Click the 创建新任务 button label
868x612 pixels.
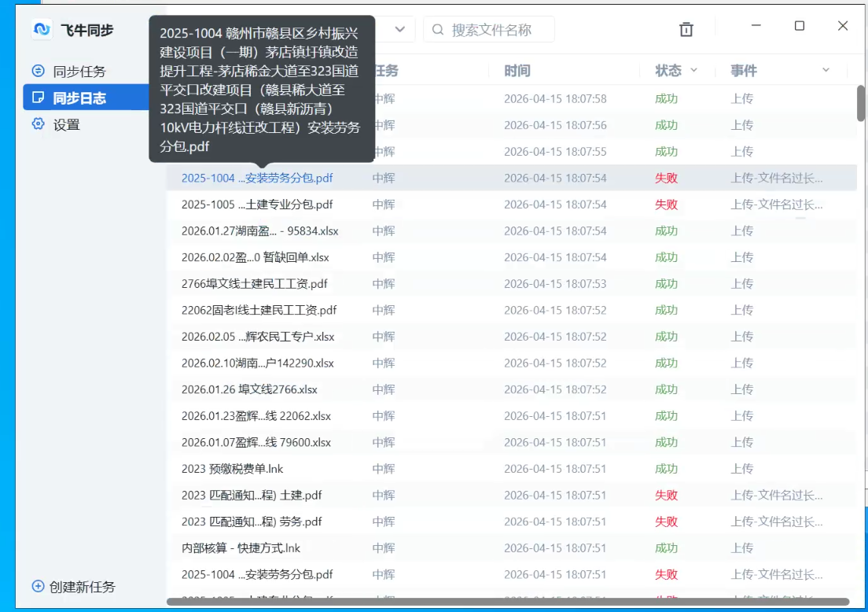click(82, 587)
